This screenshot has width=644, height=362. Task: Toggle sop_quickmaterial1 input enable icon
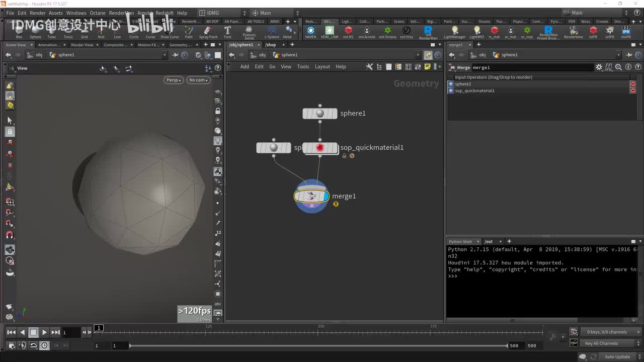click(x=451, y=91)
